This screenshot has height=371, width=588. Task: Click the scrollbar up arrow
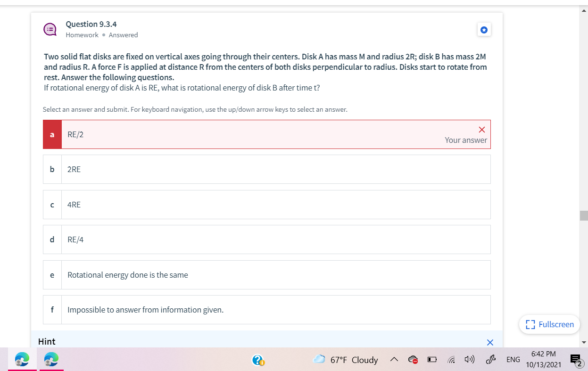[x=584, y=10]
